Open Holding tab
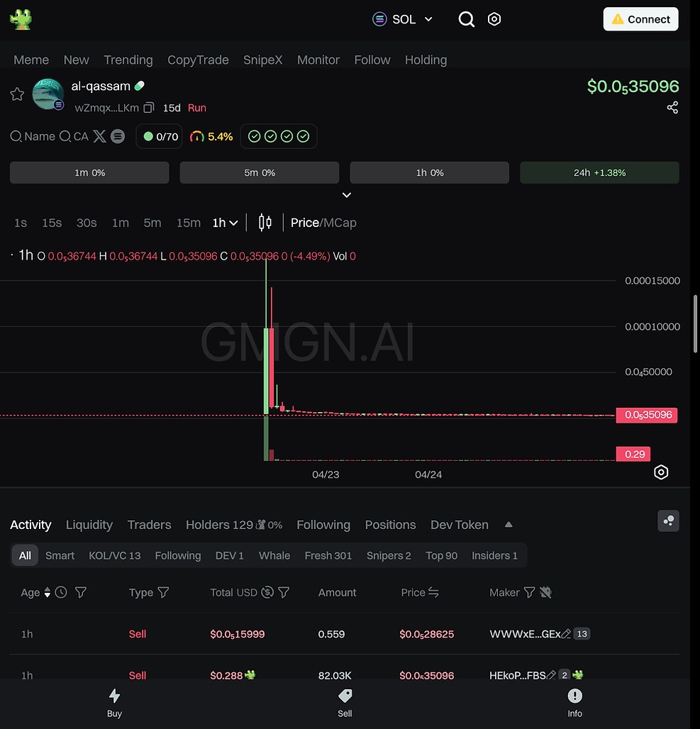The height and width of the screenshot is (729, 700). pos(426,60)
